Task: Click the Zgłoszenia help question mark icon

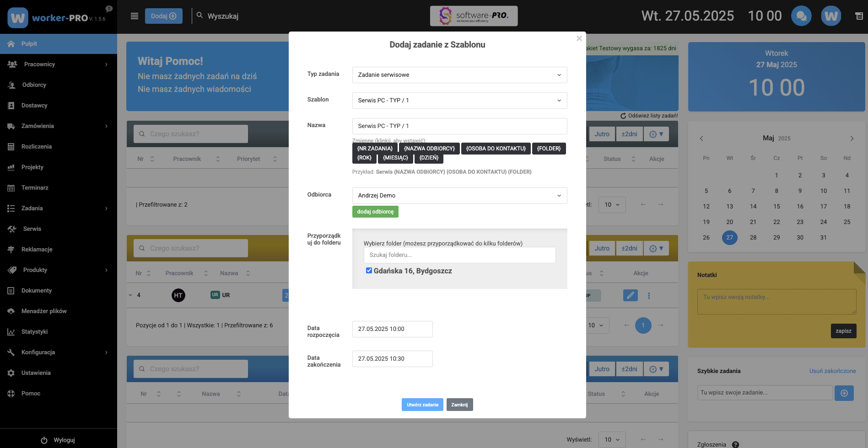Action: coord(735,444)
